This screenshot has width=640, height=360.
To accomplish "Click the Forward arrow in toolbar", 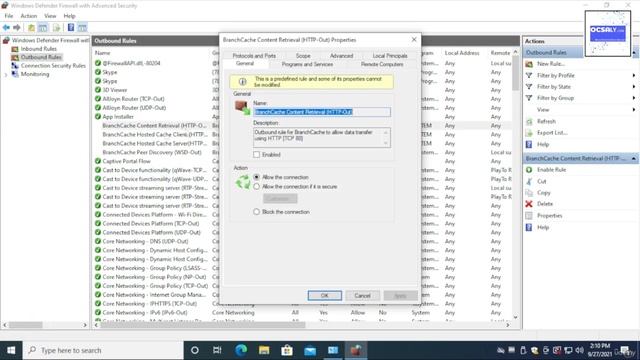I will (x=17, y=28).
